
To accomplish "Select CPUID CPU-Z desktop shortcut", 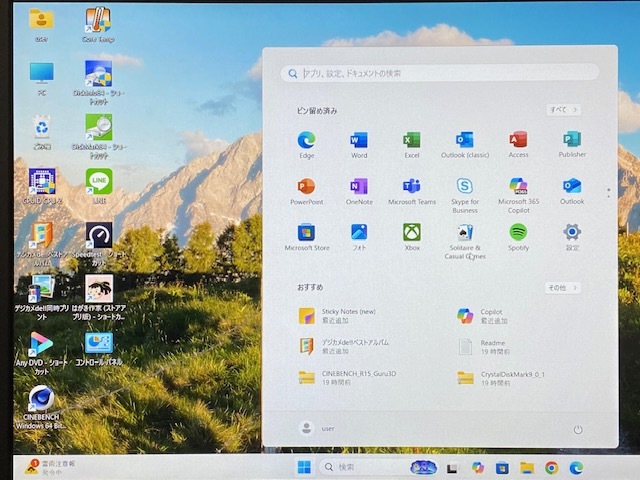I will click(x=42, y=186).
